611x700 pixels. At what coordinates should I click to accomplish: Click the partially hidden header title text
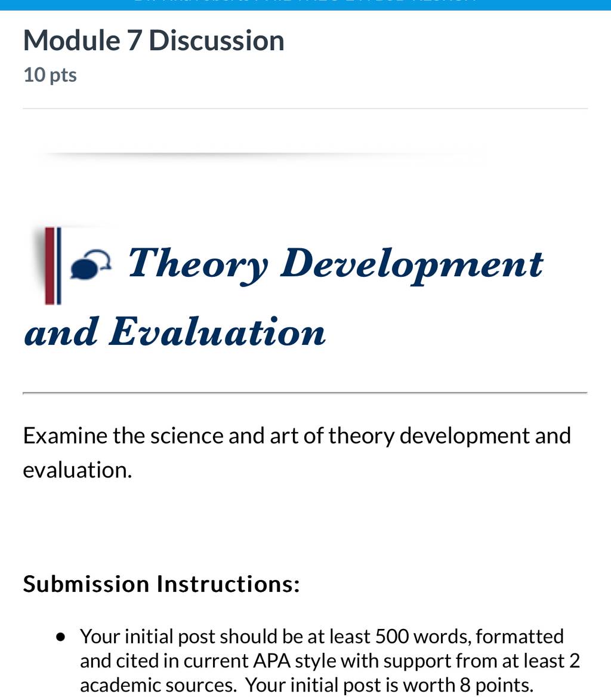(x=305, y=1)
